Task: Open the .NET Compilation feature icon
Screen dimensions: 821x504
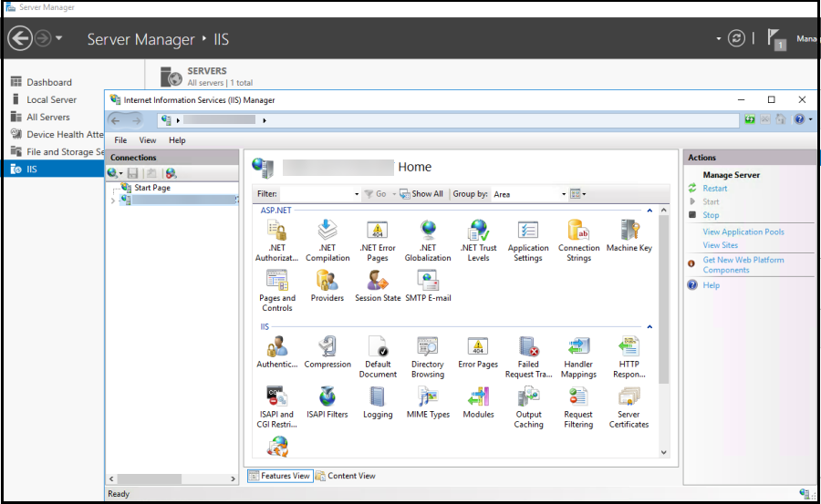Action: coord(327,239)
